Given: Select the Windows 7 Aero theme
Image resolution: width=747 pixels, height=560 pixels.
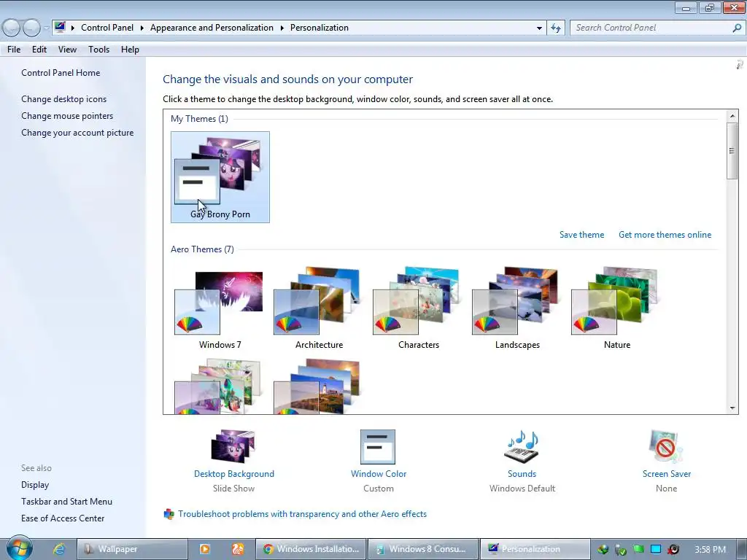Looking at the screenshot, I should [x=220, y=308].
